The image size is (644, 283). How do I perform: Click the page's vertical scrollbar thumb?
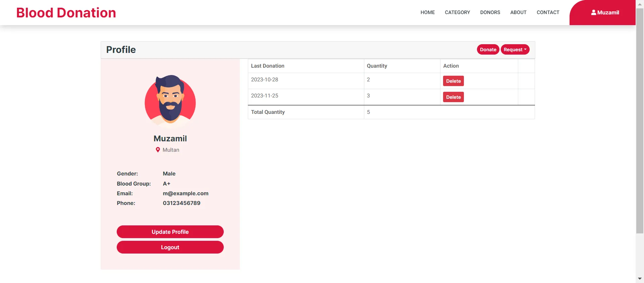(x=640, y=121)
